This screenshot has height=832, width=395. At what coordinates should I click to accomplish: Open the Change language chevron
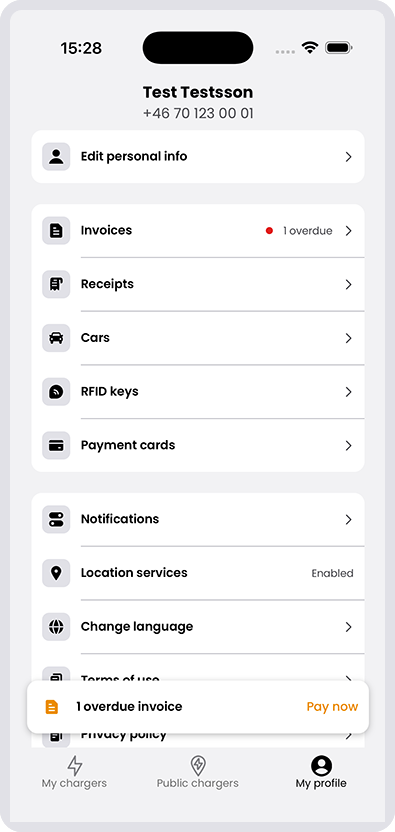tap(349, 627)
